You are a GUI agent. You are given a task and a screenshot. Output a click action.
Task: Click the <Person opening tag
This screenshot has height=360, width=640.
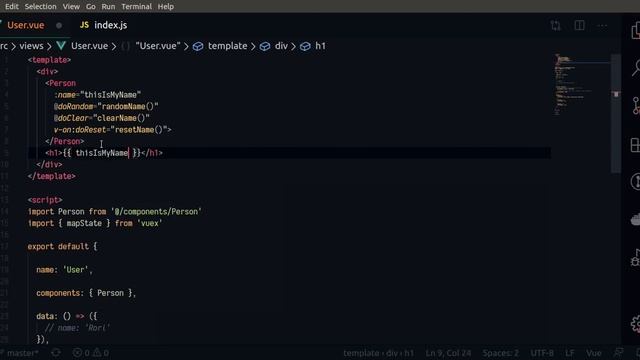click(x=60, y=83)
